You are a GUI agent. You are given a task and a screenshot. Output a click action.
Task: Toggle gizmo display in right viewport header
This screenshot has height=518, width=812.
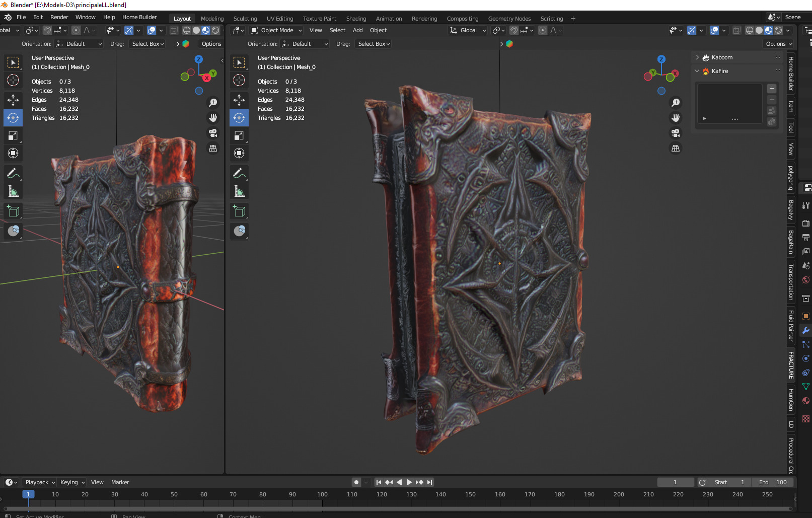(692, 30)
